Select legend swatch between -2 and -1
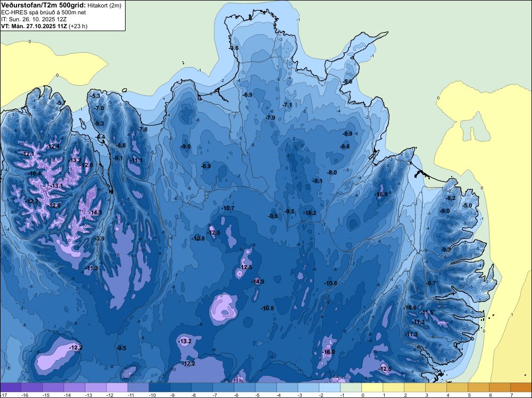This screenshot has height=398, width=532. (x=330, y=387)
